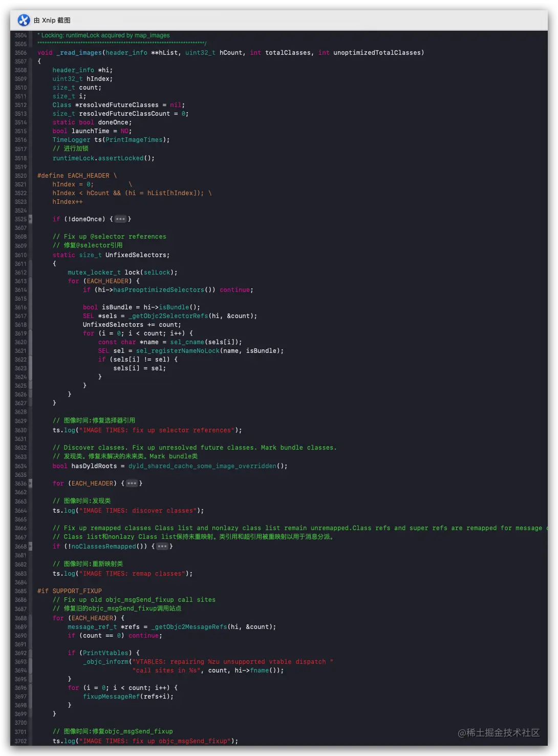Click 'sels[i] = sel;' assignment
Viewport: 558px width, 756px height.
tap(139, 368)
